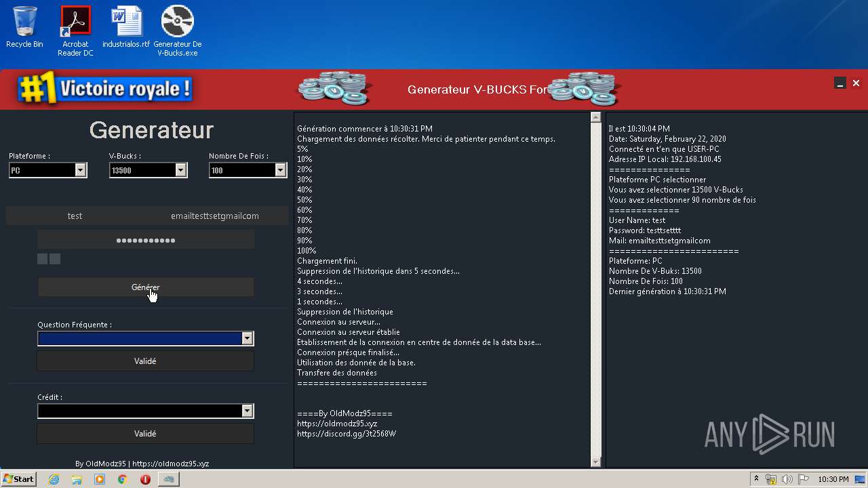This screenshot has width=868, height=488.
Task: Open the Question Fréquente dropdown
Action: point(248,338)
